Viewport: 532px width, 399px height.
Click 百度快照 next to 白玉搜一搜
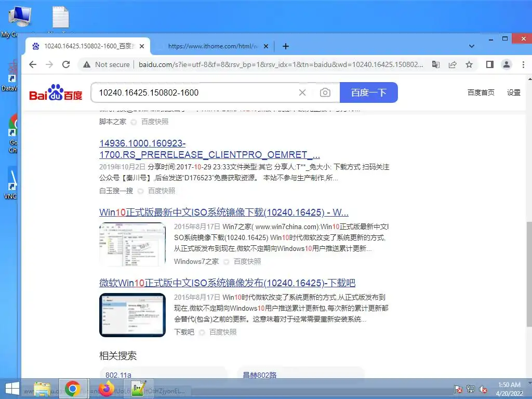pyautogui.click(x=162, y=191)
